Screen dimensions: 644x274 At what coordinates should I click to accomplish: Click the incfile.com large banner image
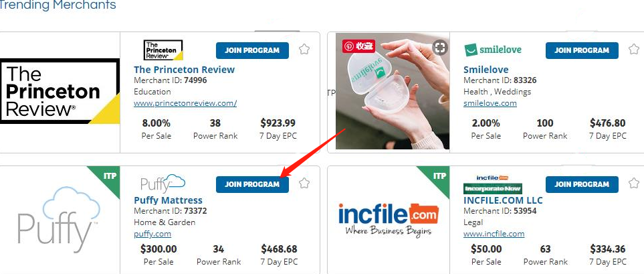click(389, 219)
